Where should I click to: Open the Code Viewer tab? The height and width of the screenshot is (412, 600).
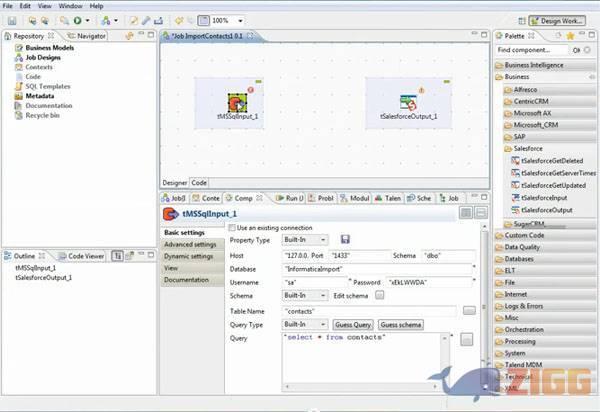[81, 256]
